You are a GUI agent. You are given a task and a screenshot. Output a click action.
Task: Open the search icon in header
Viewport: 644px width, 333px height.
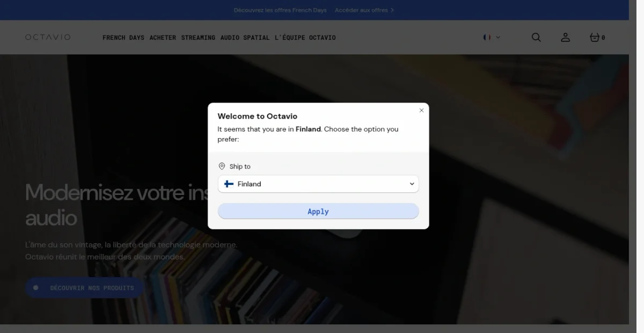[536, 38]
